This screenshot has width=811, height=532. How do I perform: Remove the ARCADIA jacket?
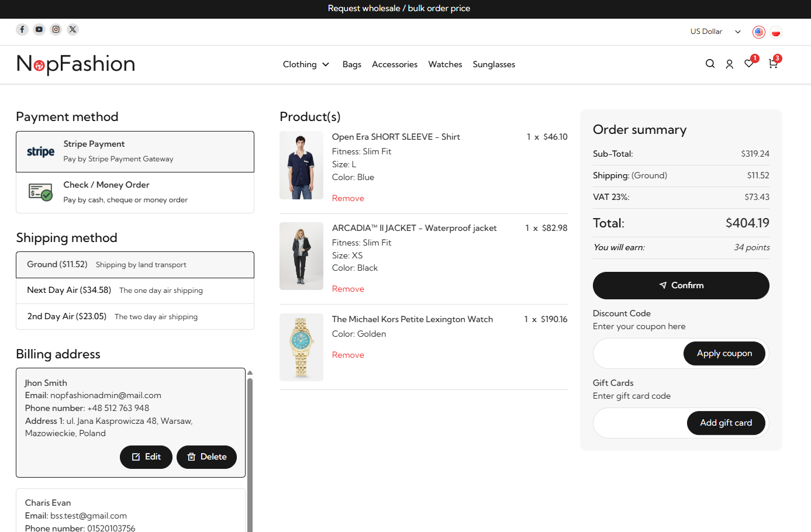pyautogui.click(x=348, y=289)
